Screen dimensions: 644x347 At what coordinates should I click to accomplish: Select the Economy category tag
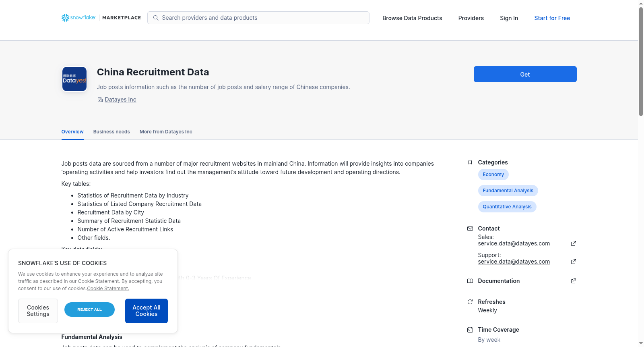493,175
